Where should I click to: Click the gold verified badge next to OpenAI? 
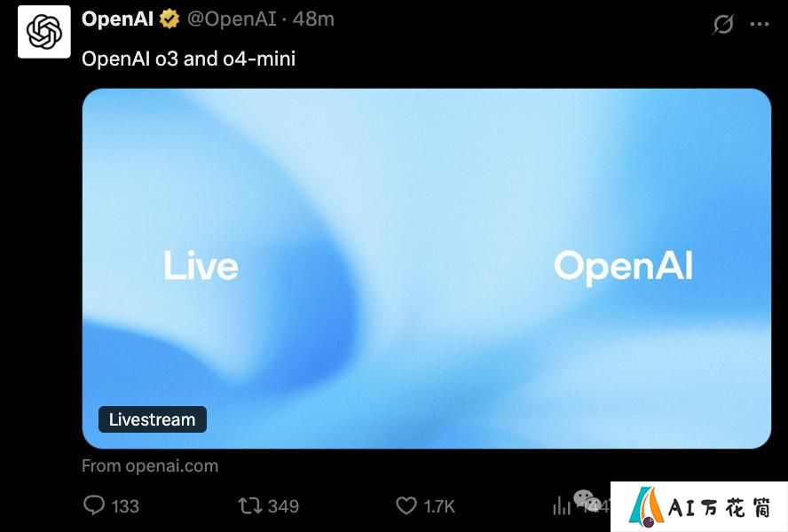click(169, 20)
